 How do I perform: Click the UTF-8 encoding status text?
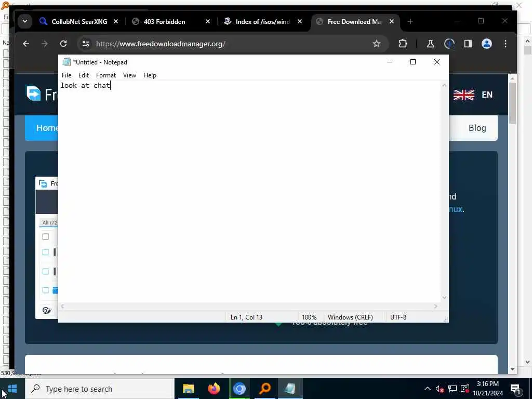398,317
